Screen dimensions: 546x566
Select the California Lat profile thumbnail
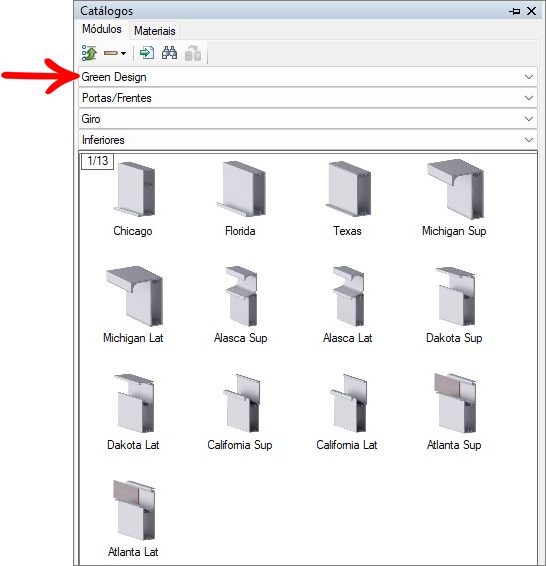click(x=348, y=403)
